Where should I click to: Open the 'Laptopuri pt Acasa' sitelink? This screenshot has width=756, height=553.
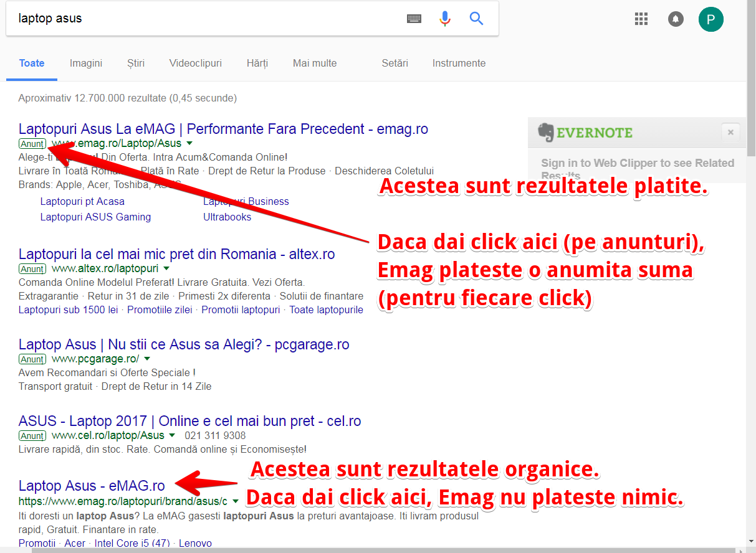pyautogui.click(x=82, y=202)
